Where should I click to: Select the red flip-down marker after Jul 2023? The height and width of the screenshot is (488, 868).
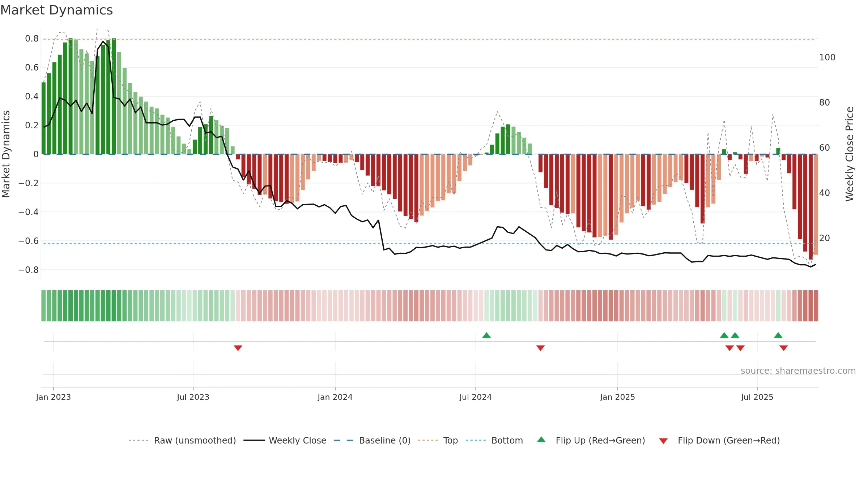238,348
